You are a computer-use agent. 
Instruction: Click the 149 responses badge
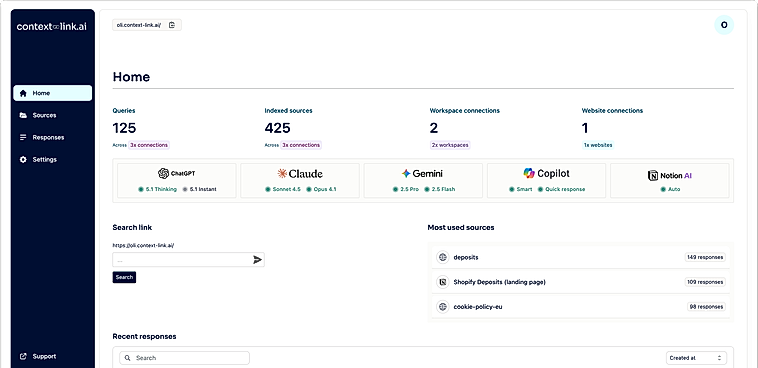[705, 257]
